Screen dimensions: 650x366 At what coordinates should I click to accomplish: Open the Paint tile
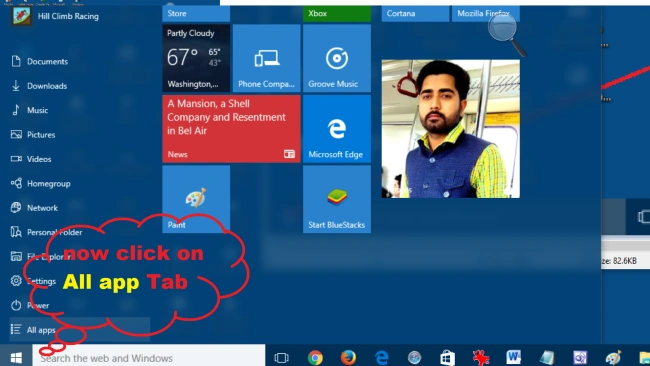point(196,199)
